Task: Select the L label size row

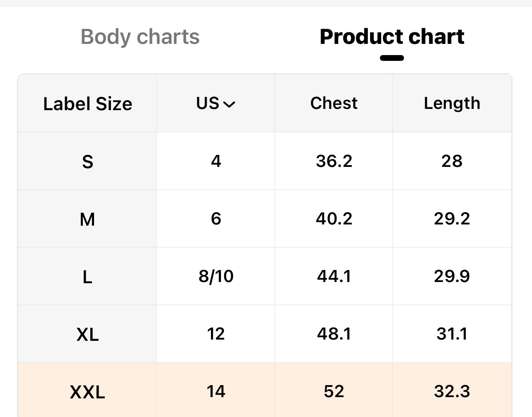Action: [x=87, y=276]
